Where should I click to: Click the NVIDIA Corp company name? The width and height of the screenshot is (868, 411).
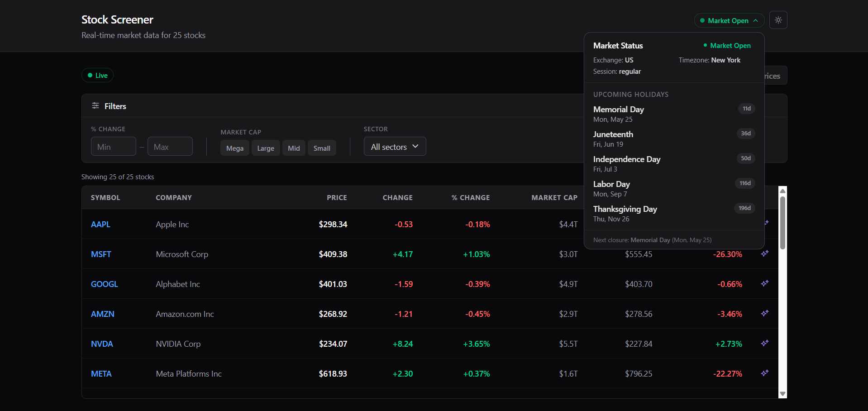178,344
